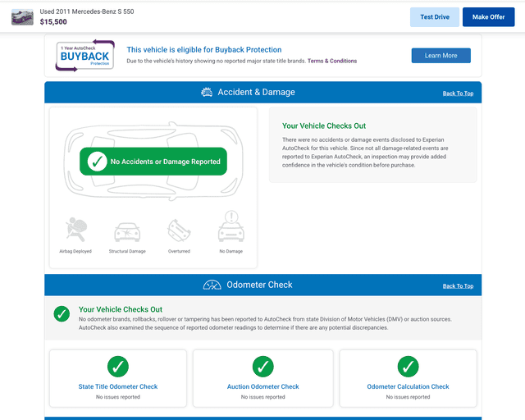Open the Odometer Calculation Check link
Viewport: 525px width, 420px height.
(x=408, y=386)
